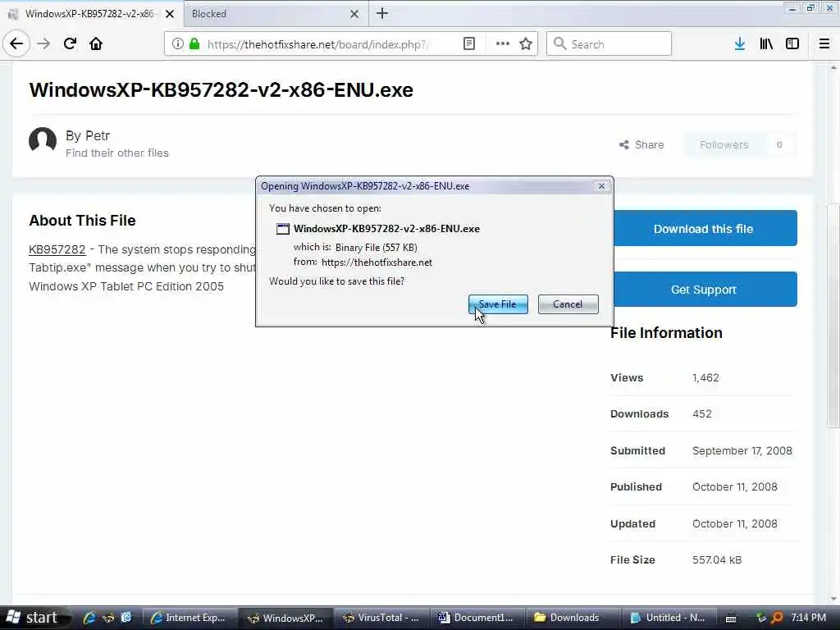This screenshot has width=840, height=630.
Task: Cancel the file download dialog
Action: click(568, 304)
